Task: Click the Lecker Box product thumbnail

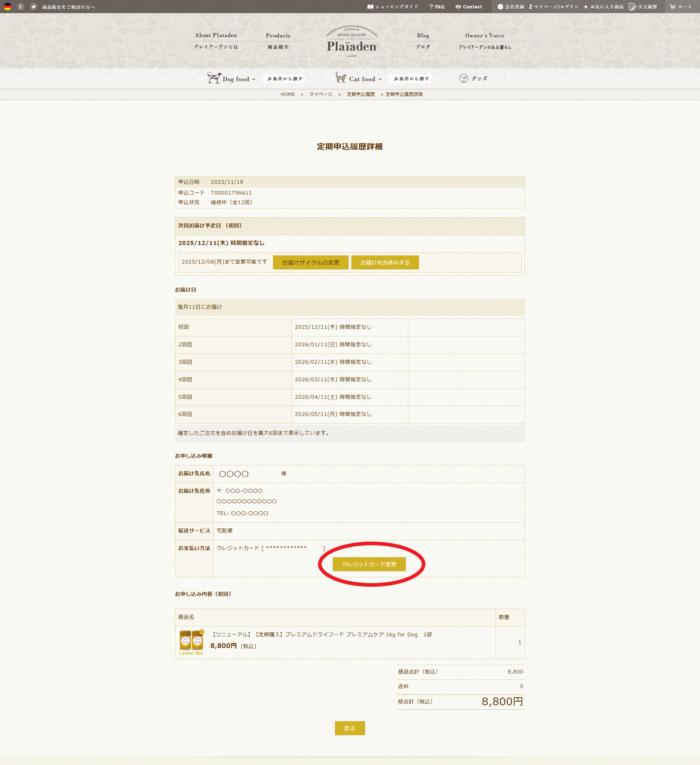Action: click(x=191, y=643)
